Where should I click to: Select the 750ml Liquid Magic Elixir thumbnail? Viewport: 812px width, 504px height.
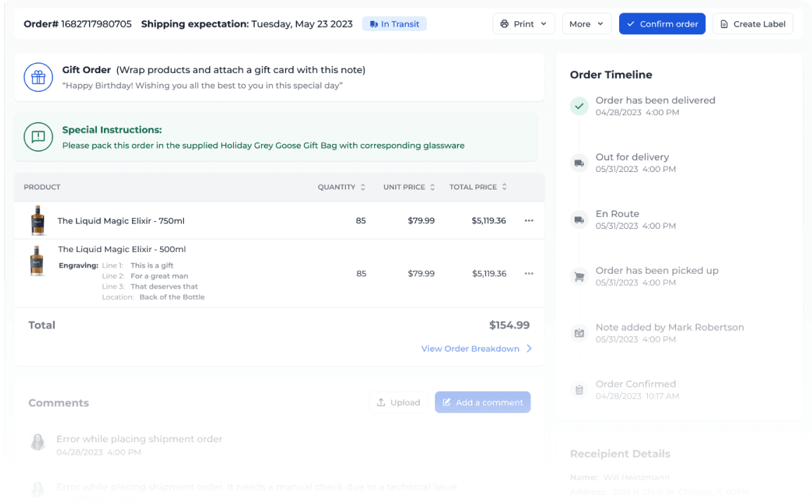pos(37,220)
